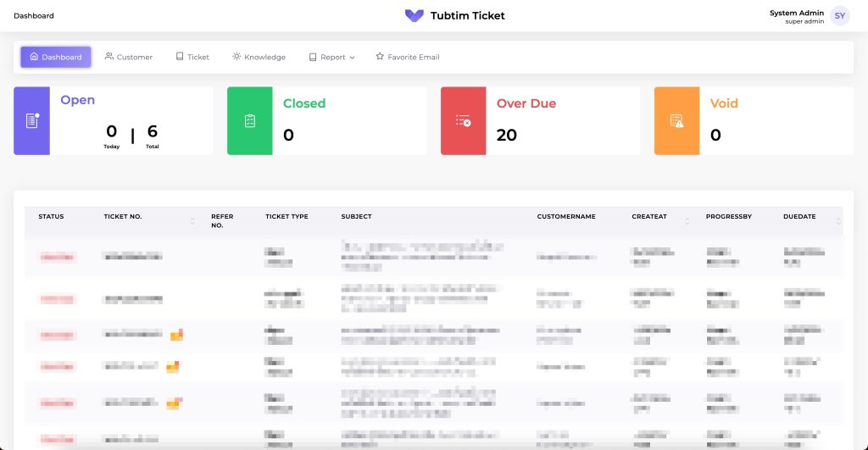
Task: Select the Dashboard tab in navigation
Action: click(56, 57)
